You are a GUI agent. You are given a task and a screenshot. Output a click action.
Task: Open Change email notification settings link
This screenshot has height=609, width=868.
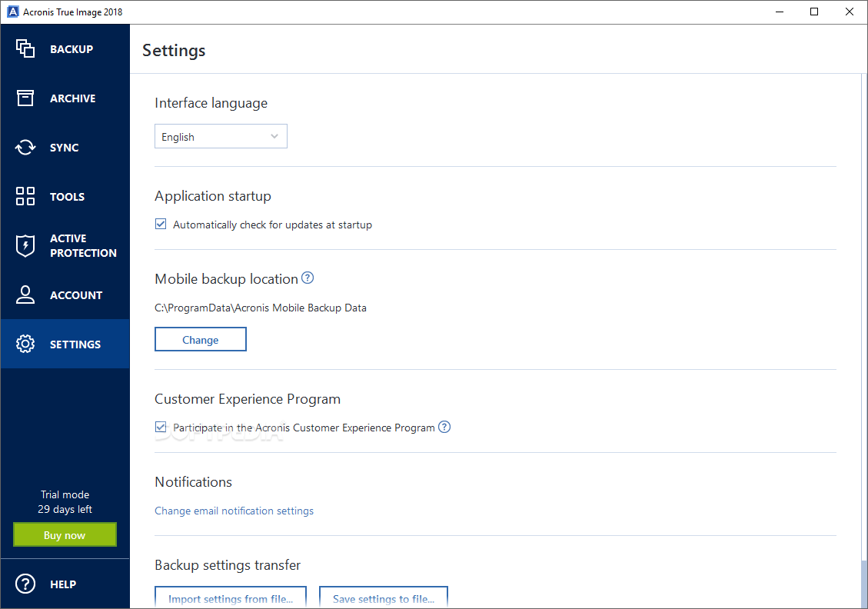click(x=234, y=511)
